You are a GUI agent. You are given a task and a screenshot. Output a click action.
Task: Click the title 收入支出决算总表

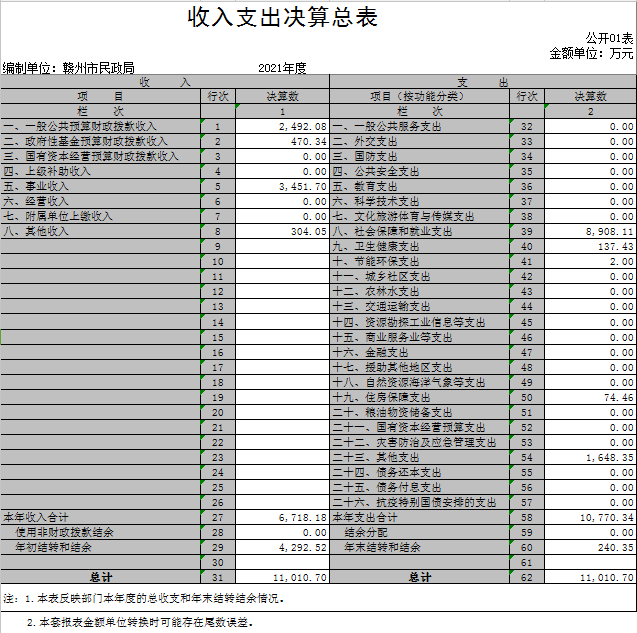pos(283,18)
